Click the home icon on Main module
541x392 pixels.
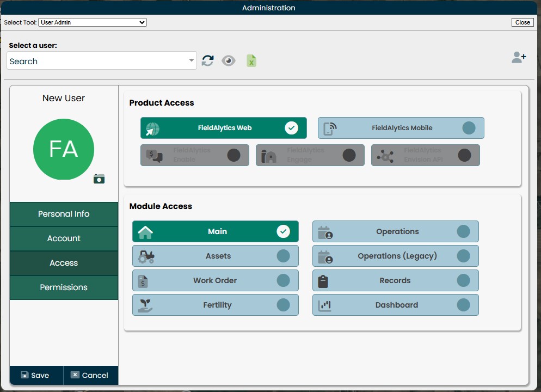145,232
